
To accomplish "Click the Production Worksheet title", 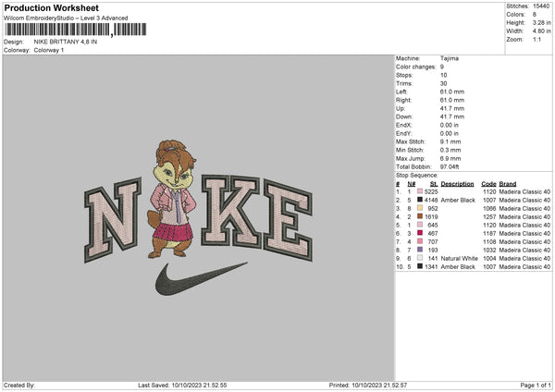I will click(51, 7).
